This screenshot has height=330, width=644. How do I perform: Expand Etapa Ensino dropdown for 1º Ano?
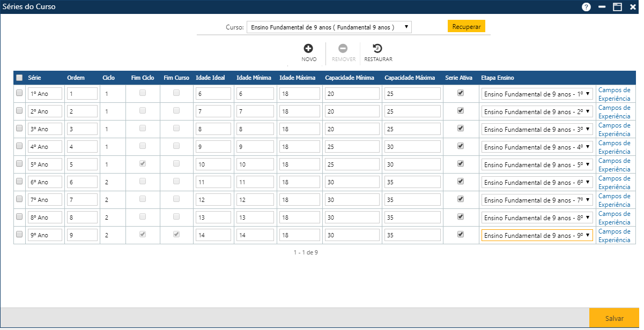(x=537, y=94)
